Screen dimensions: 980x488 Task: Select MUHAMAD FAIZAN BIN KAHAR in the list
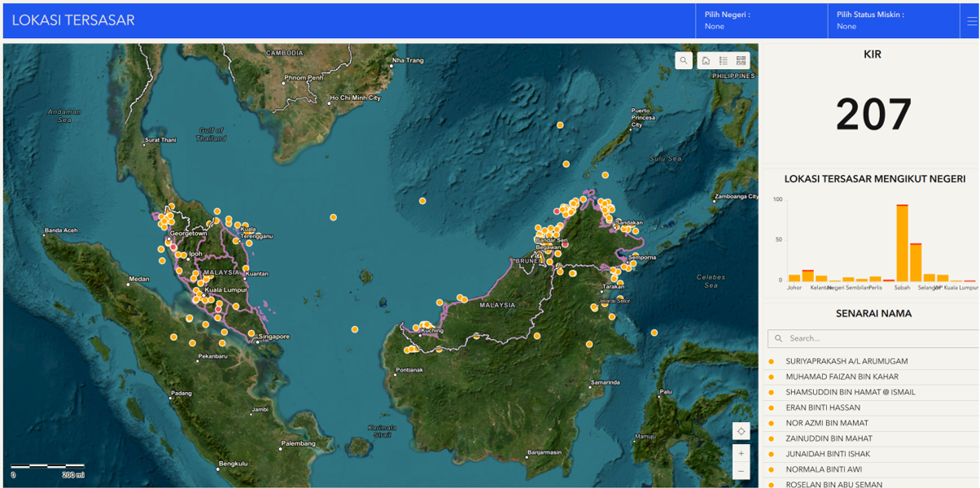[869, 377]
